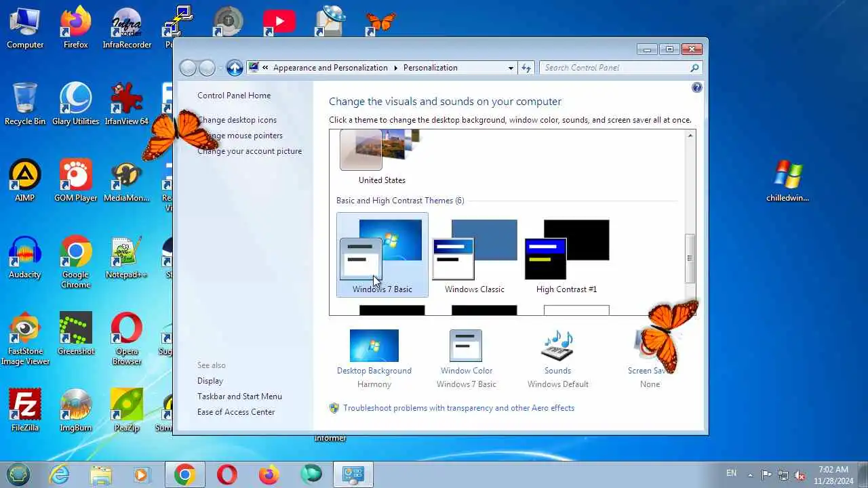868x488 pixels.
Task: Open Windows Explorer folder on taskbar
Action: coord(100,474)
